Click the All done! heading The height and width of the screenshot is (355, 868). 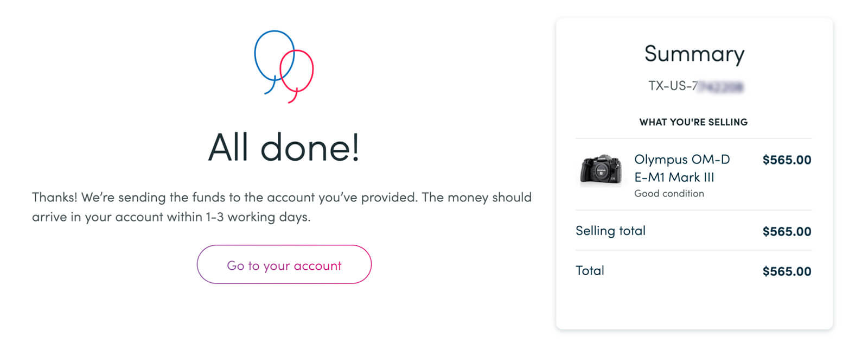point(284,148)
